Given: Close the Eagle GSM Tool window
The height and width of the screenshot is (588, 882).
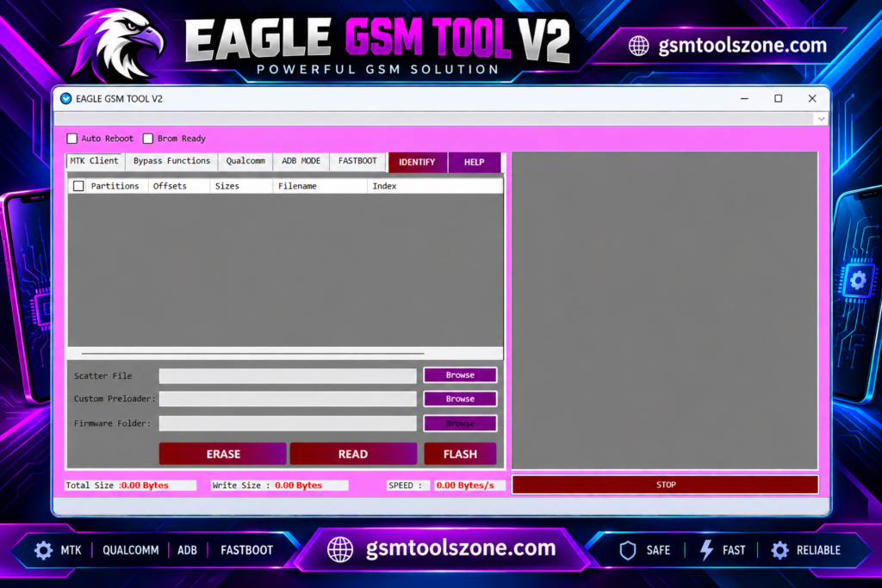Looking at the screenshot, I should coord(812,98).
